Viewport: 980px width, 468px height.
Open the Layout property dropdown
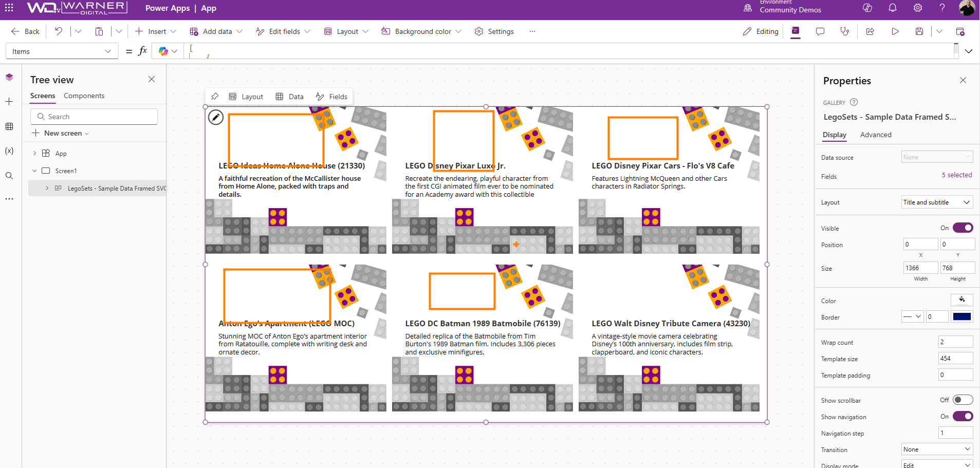[x=937, y=202]
